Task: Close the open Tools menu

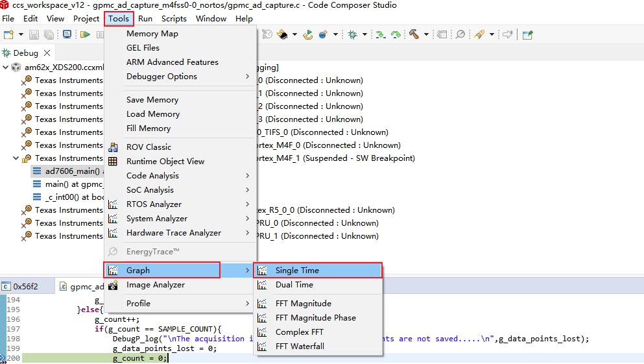Action: 119,19
